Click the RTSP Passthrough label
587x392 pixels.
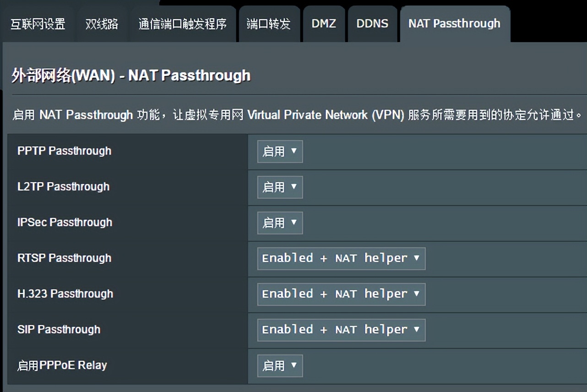(64, 258)
